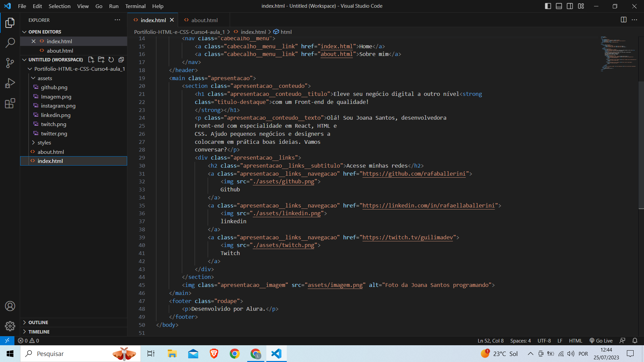Image resolution: width=644 pixels, height=362 pixels.
Task: Toggle Secondary Side Bar visibility
Action: 570,6
